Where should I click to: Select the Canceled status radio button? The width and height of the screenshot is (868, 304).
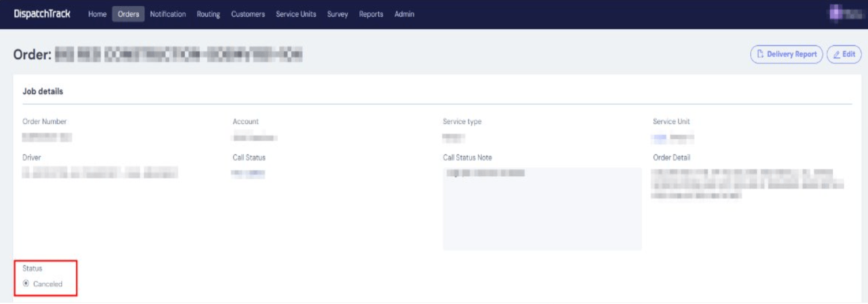point(26,284)
